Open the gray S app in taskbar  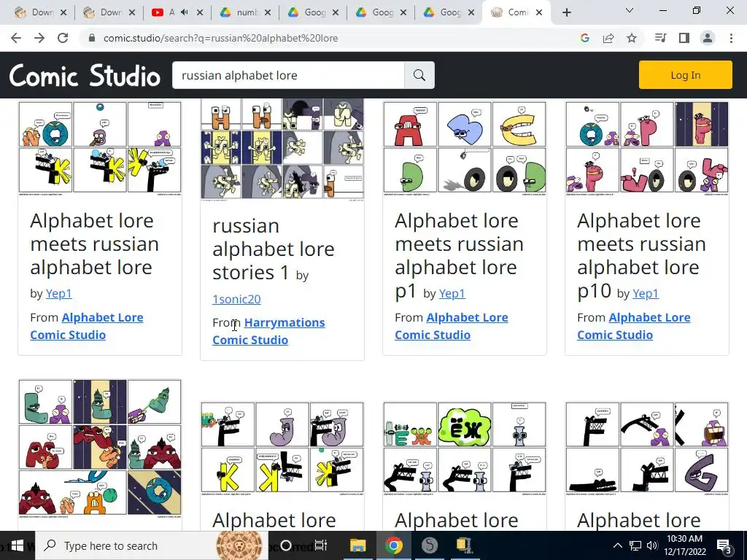[429, 545]
